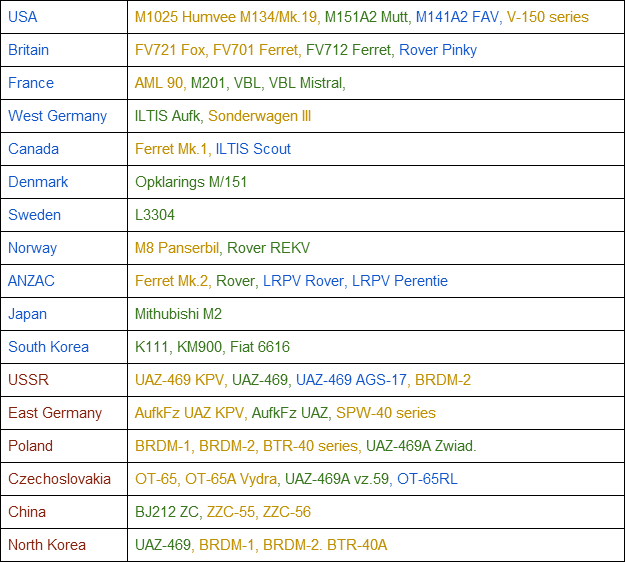This screenshot has width=625, height=562.
Task: Select ZZC-55 in China row
Action: coord(231,512)
